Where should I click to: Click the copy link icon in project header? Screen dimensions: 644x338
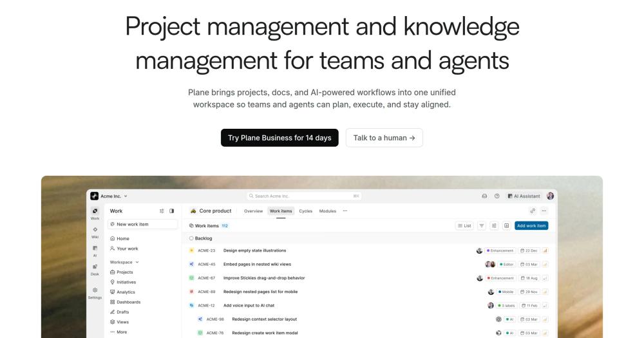tap(533, 211)
